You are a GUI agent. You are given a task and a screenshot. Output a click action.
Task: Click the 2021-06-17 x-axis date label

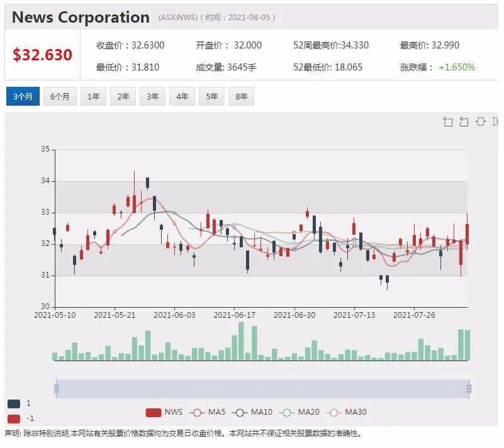pyautogui.click(x=234, y=315)
